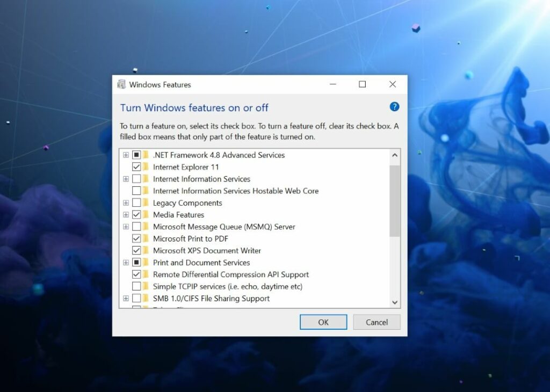Minimize the Windows Features window
Image resolution: width=550 pixels, height=392 pixels.
[333, 84]
